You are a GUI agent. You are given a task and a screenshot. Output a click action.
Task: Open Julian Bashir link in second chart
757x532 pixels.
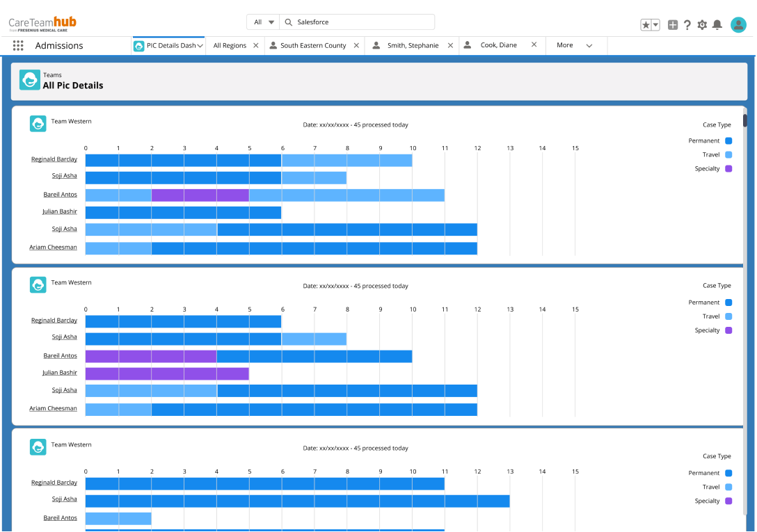(x=60, y=373)
